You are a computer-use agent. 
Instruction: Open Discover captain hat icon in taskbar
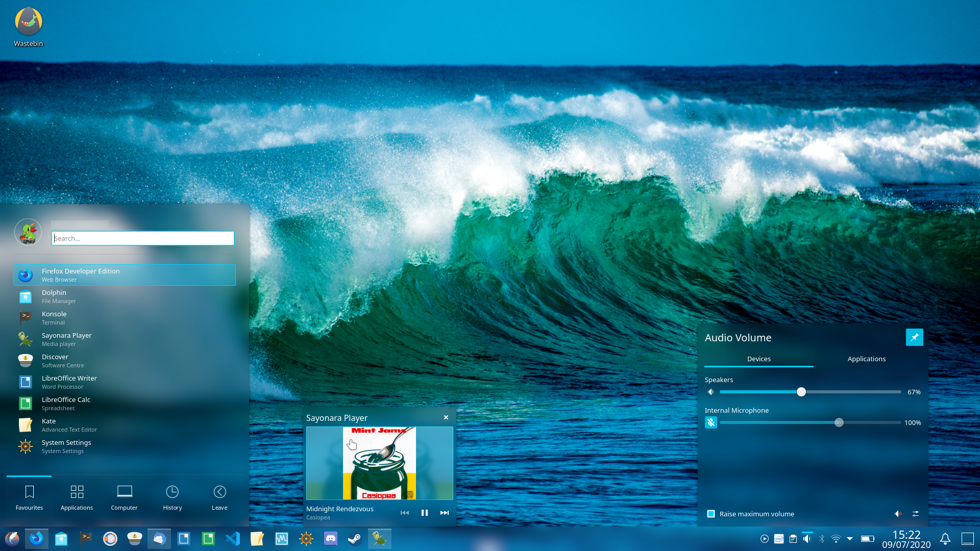pyautogui.click(x=135, y=539)
